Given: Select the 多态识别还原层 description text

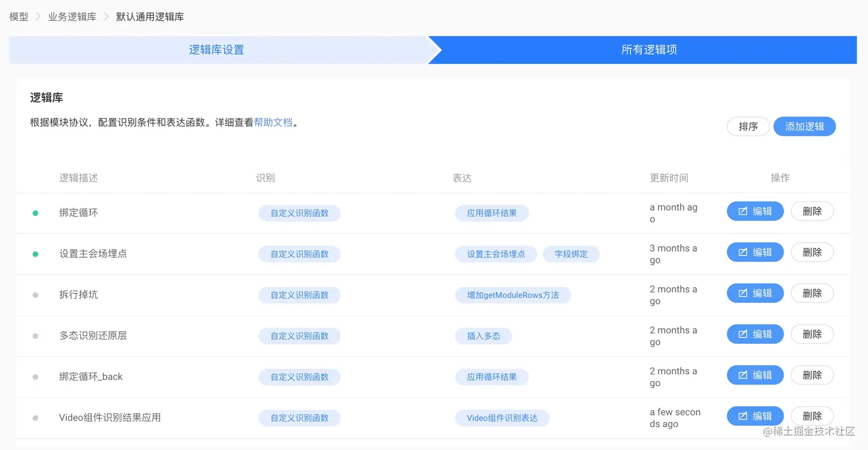Looking at the screenshot, I should coord(93,336).
